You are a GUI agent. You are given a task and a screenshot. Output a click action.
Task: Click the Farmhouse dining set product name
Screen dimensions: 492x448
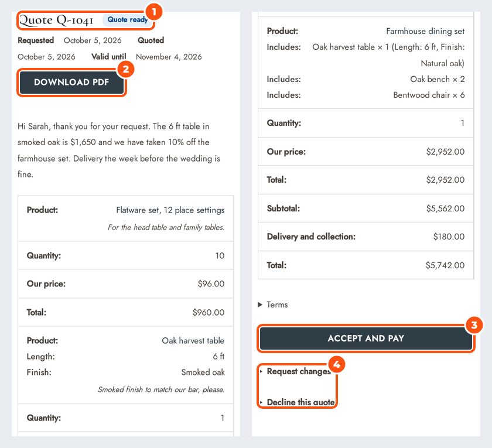(x=425, y=32)
